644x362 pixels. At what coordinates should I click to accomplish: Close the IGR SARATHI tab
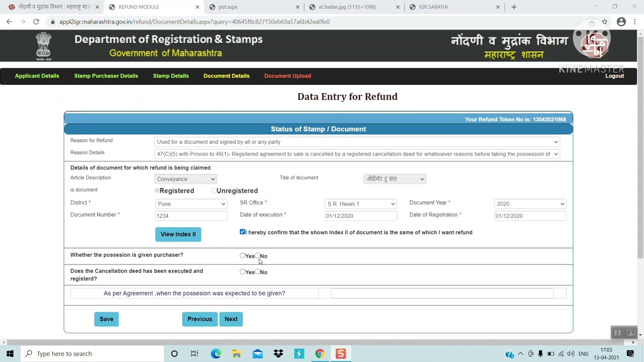(498, 7)
